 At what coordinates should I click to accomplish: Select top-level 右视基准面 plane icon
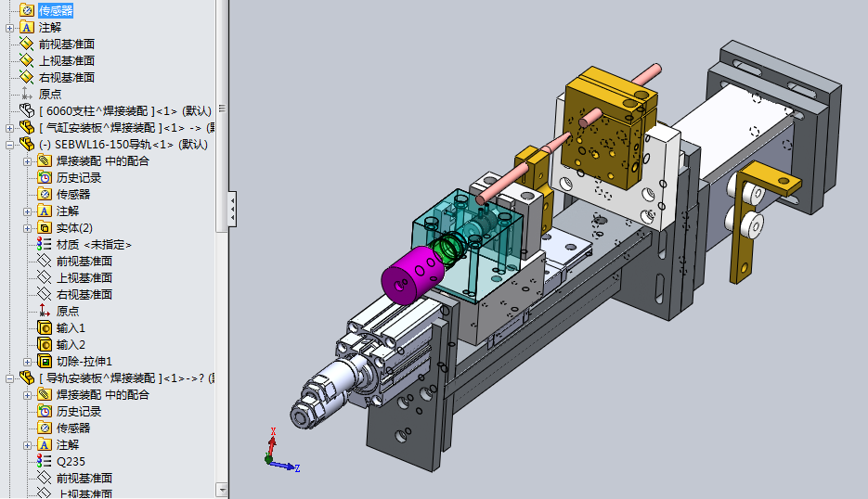point(27,77)
